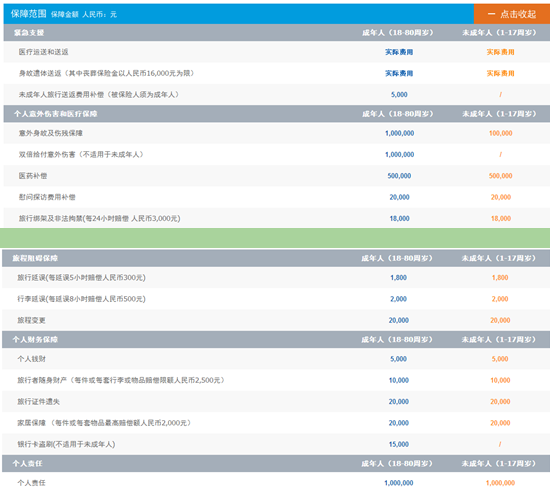Select minor 实际费用 value for 医疗运送和送返
Image resolution: width=550 pixels, height=491 pixels.
500,52
